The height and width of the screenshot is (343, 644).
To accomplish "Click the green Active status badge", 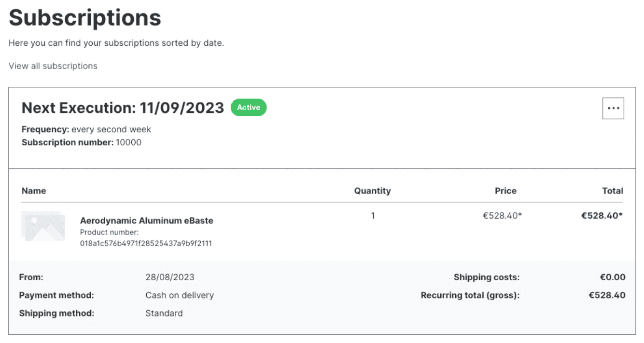I will coord(248,108).
